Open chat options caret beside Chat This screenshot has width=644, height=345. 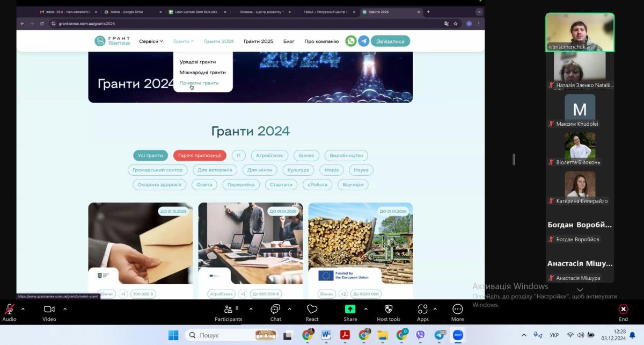(289, 309)
